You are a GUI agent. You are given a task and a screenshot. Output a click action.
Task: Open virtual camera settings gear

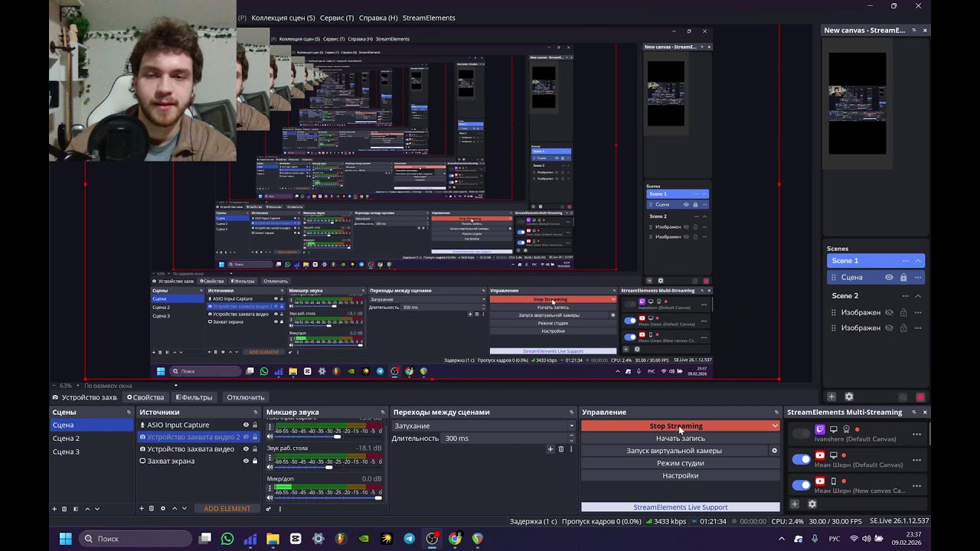(x=774, y=451)
